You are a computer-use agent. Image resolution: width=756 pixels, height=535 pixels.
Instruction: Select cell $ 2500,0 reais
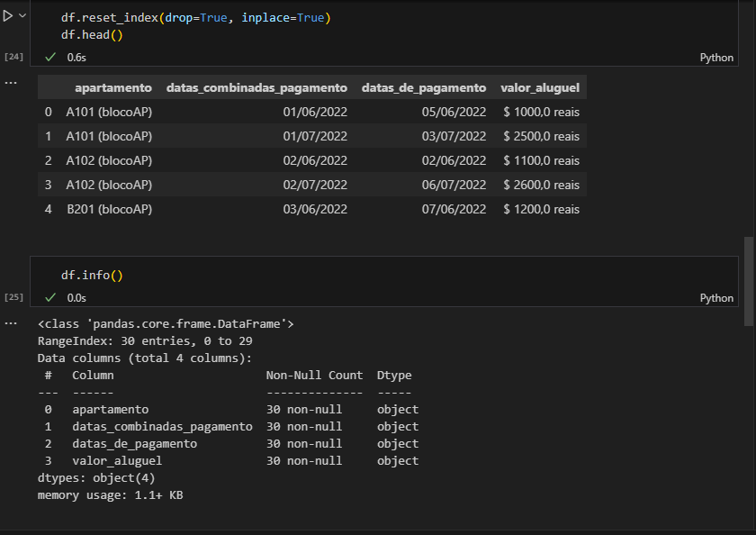tap(542, 136)
